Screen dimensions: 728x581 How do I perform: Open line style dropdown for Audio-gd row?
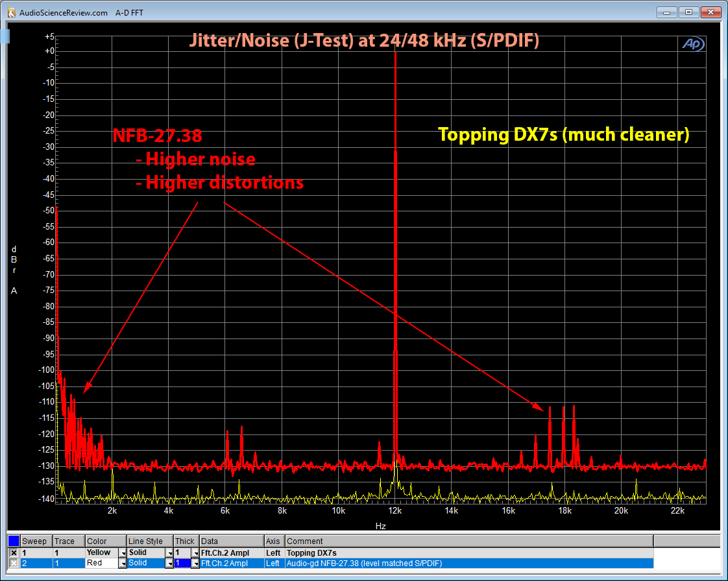point(169,563)
